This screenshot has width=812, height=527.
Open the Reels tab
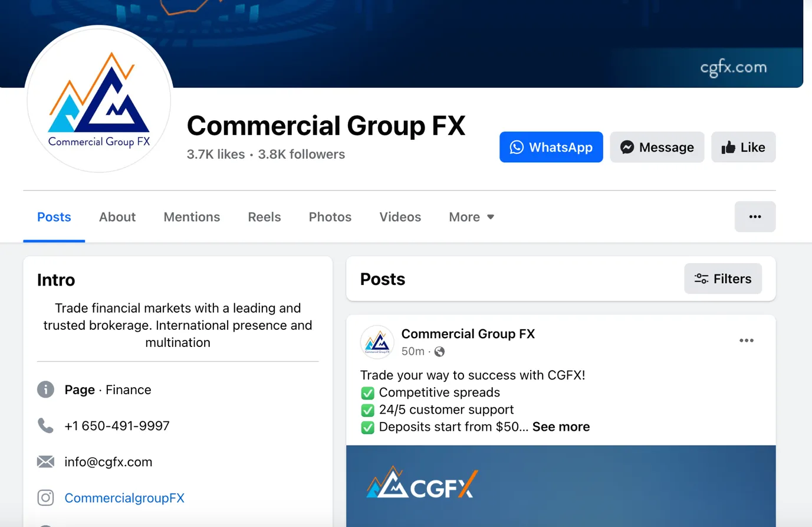(x=264, y=217)
